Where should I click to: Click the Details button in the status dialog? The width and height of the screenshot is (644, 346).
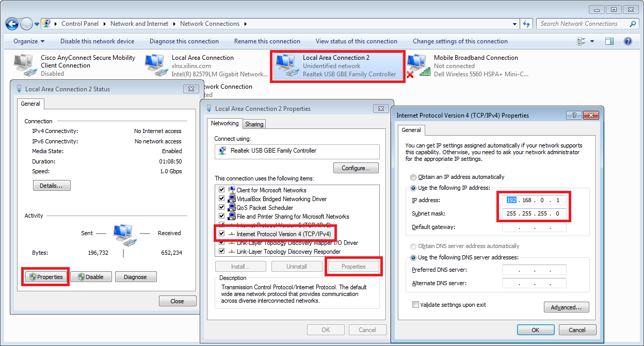[52, 185]
